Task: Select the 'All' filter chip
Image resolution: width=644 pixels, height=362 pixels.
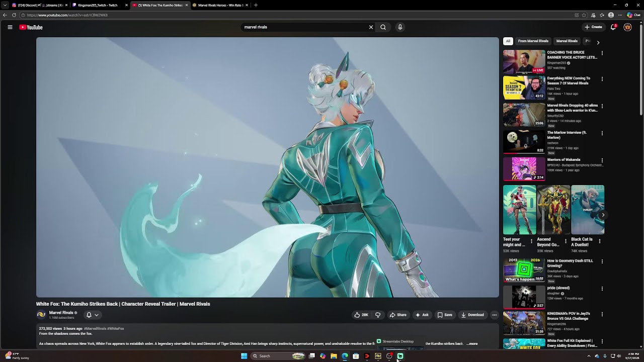Action: (508, 41)
